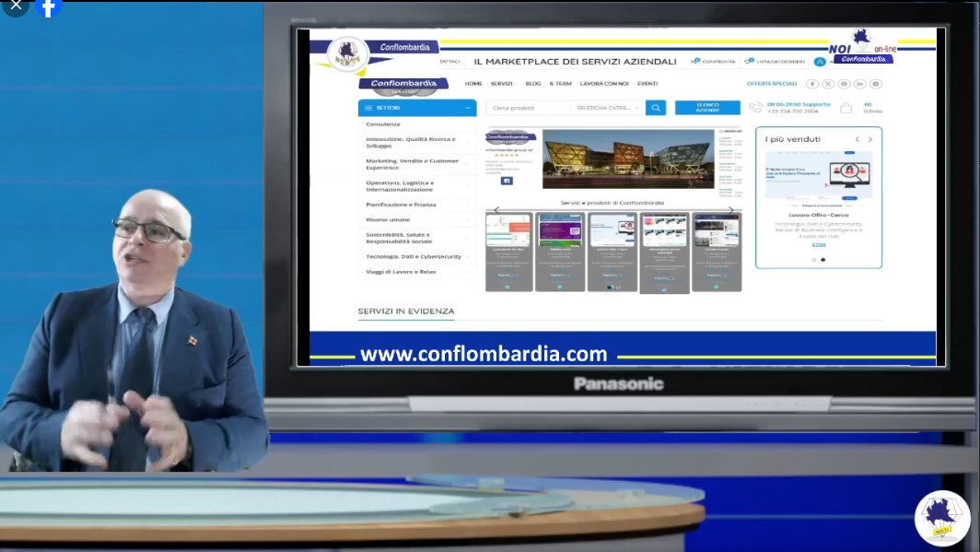The image size is (980, 552).
Task: Click the www.conflombardia.com banner text
Action: tap(484, 355)
